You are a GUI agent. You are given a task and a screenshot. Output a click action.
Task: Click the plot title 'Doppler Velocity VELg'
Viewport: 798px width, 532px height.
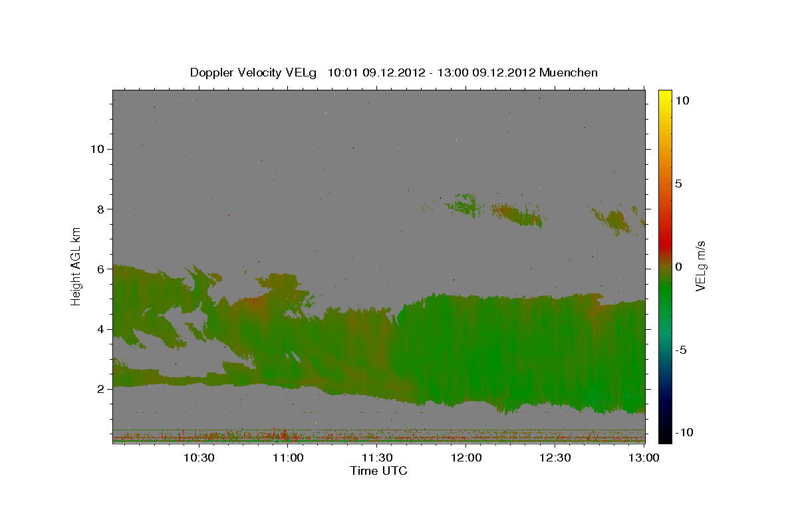pyautogui.click(x=253, y=72)
